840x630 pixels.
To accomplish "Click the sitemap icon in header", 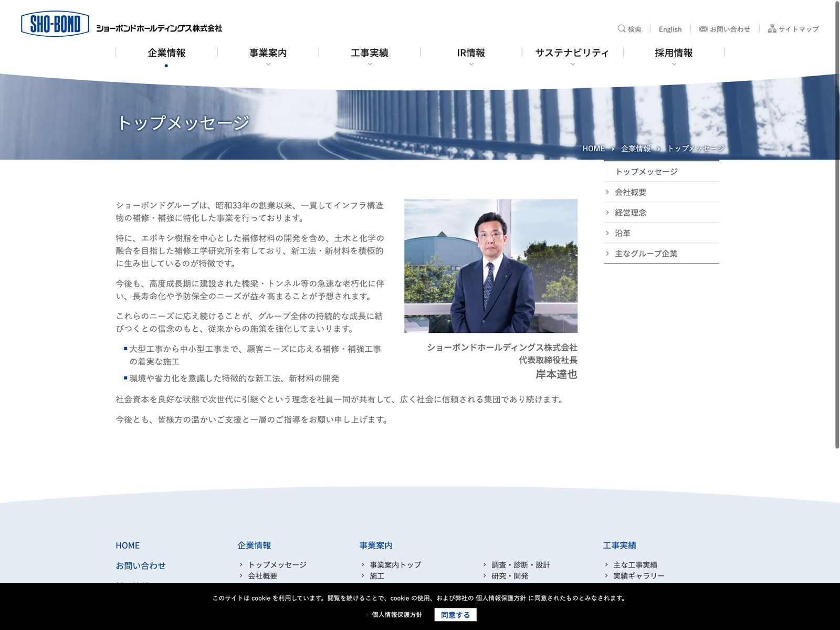I will (772, 29).
